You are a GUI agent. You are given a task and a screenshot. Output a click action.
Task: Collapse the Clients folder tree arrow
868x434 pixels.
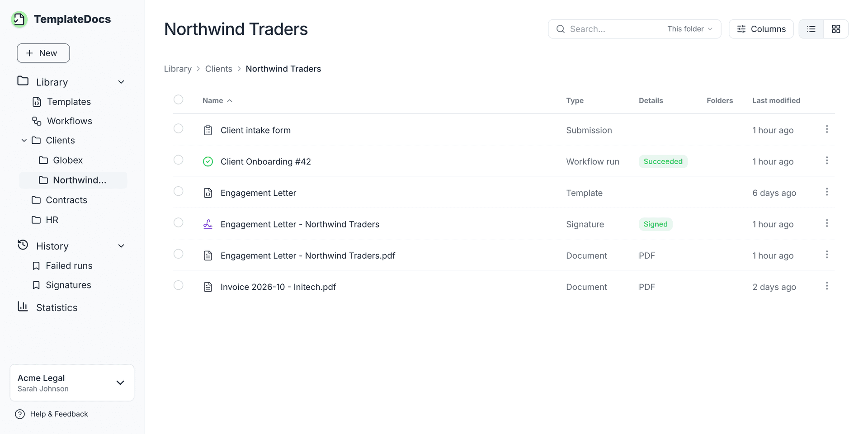24,141
